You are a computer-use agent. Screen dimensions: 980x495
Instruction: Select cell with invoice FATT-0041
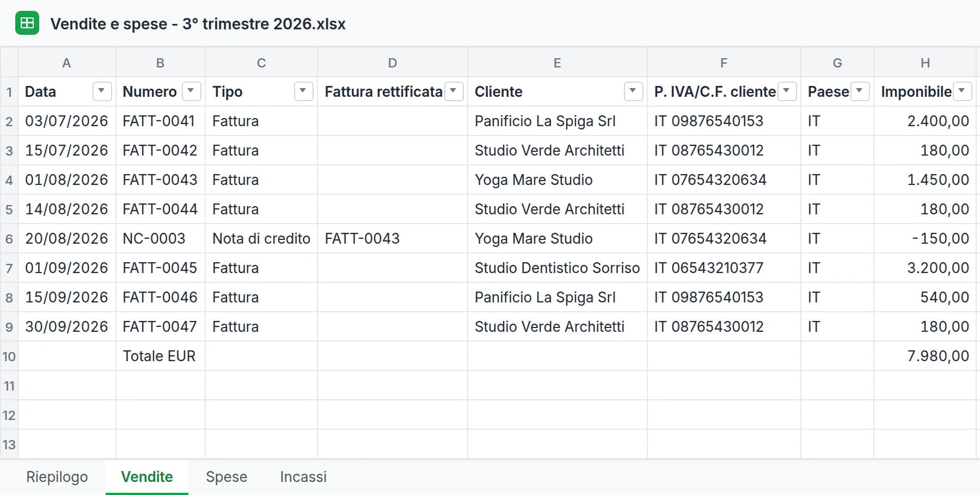[161, 121]
